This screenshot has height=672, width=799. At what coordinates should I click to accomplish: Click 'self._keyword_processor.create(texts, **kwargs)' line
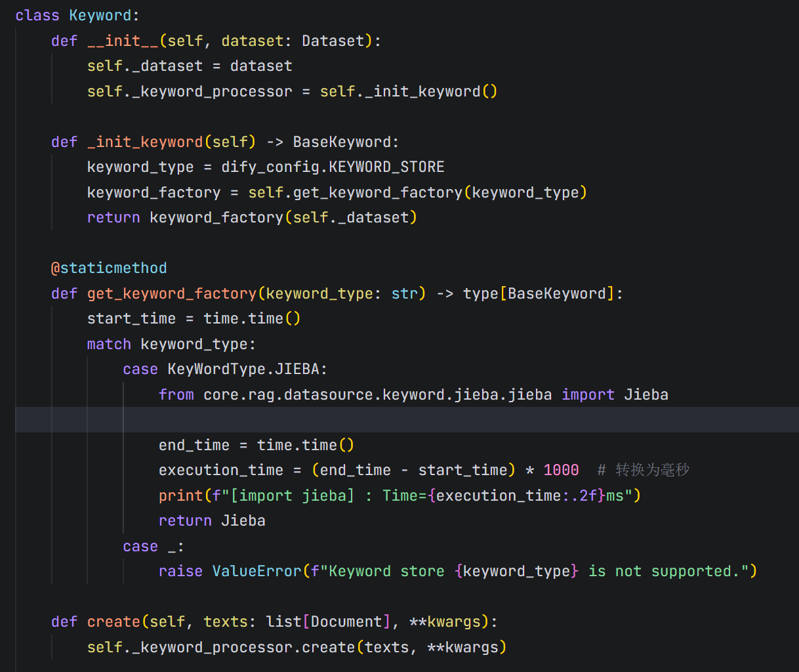pyautogui.click(x=297, y=647)
